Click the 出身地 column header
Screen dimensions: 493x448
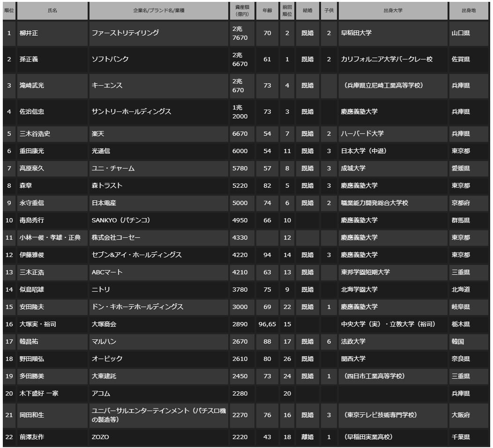469,11
